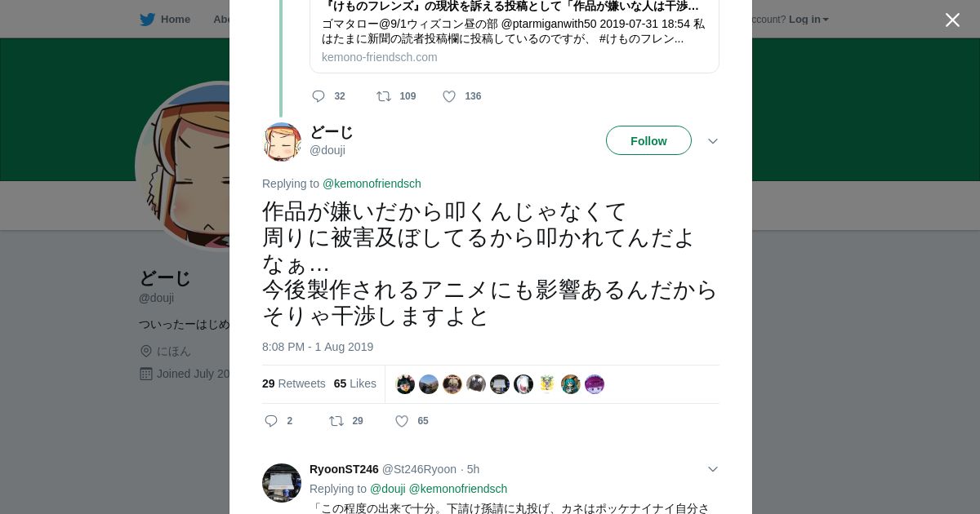Open the @kemonofriendsch mention link
The height and width of the screenshot is (514, 980).
click(372, 184)
